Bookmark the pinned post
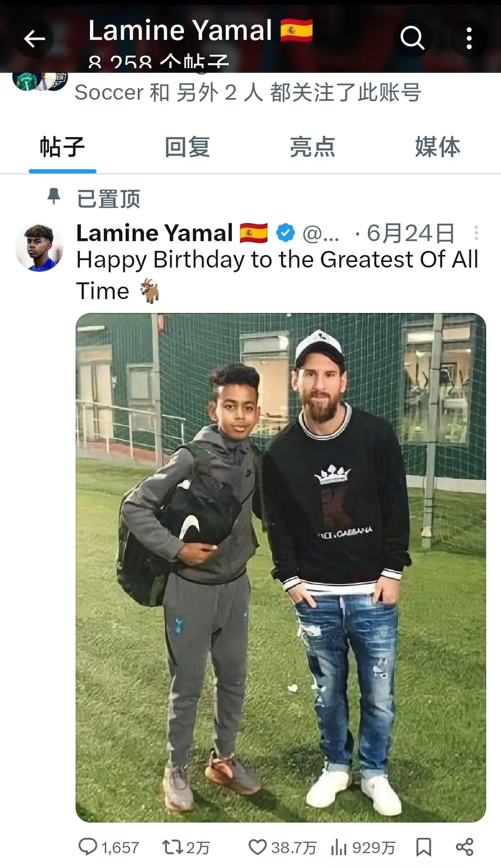The image size is (501, 868). [x=424, y=847]
